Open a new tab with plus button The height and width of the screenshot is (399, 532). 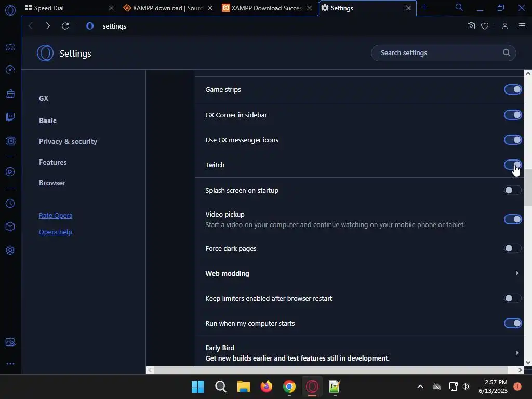pos(424,7)
